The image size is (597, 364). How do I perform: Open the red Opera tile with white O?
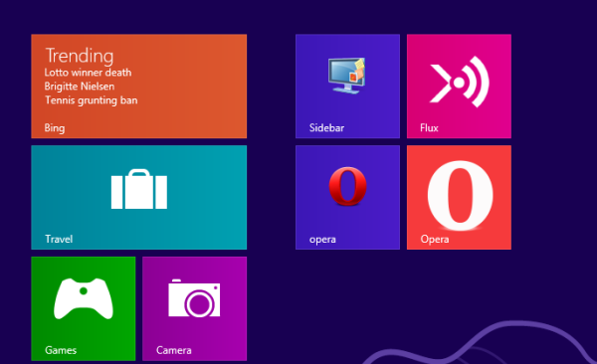pyautogui.click(x=459, y=197)
